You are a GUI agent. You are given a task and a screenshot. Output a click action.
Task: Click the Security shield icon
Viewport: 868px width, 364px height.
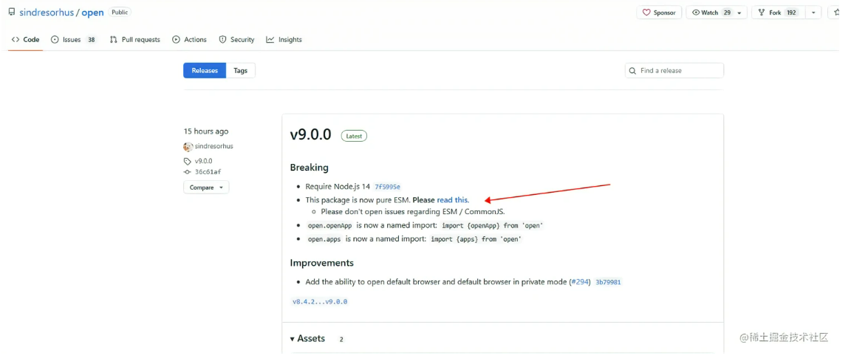[222, 40]
